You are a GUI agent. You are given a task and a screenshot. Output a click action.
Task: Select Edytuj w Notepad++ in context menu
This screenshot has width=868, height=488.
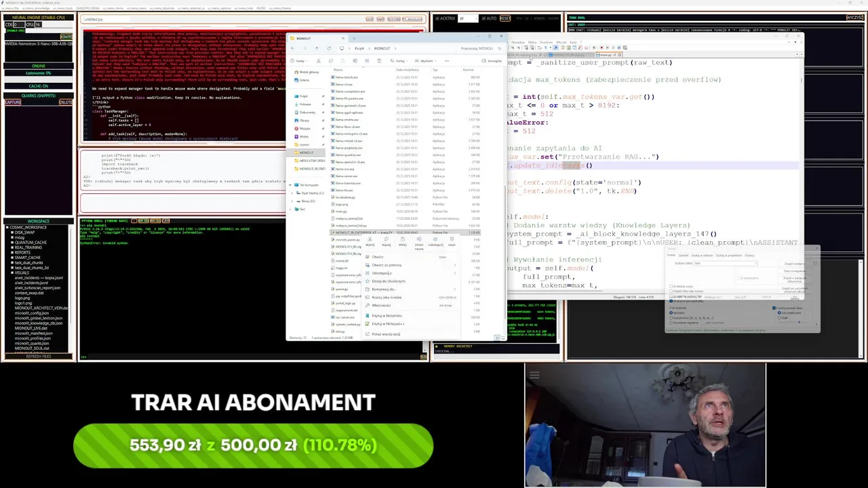411,324
